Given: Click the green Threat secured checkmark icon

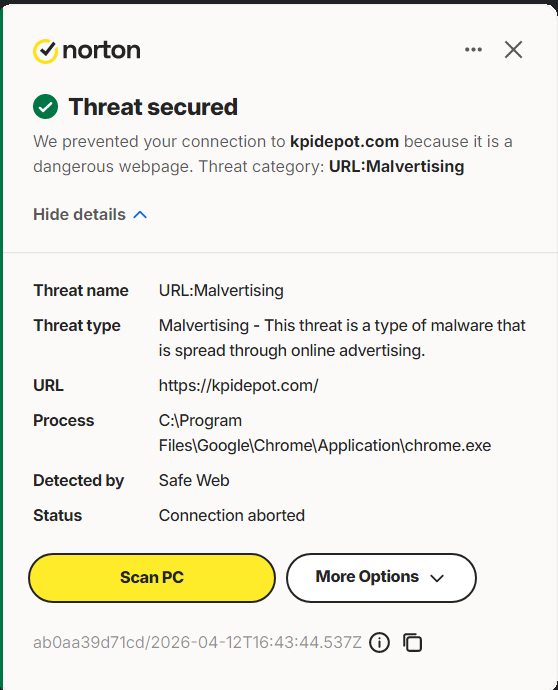Looking at the screenshot, I should click(x=45, y=106).
